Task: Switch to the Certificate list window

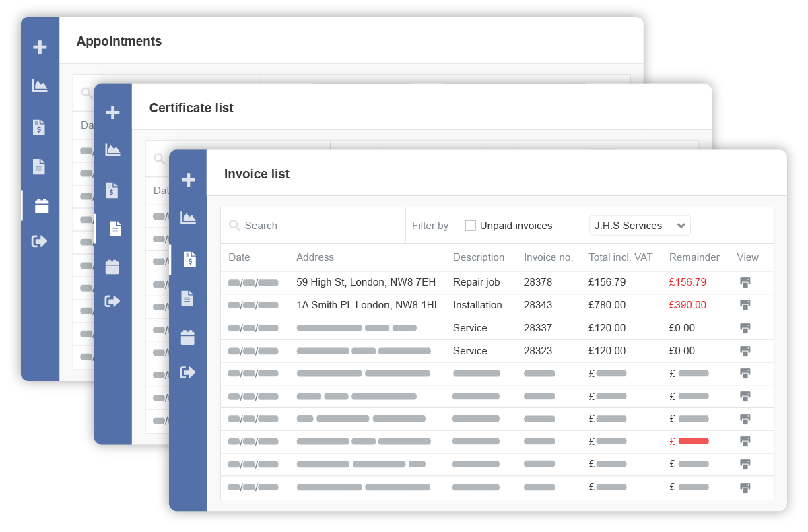Action: click(x=191, y=108)
